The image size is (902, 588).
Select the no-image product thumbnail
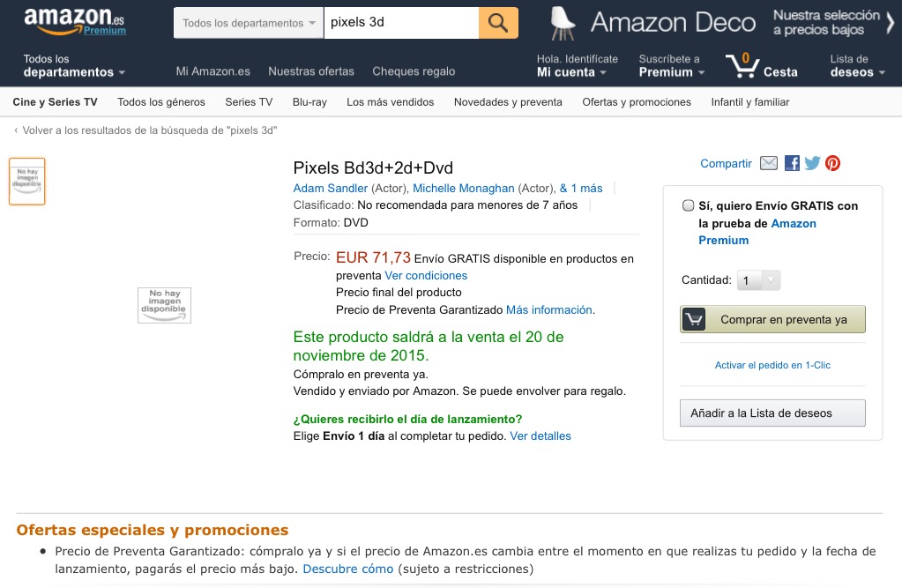pos(27,182)
